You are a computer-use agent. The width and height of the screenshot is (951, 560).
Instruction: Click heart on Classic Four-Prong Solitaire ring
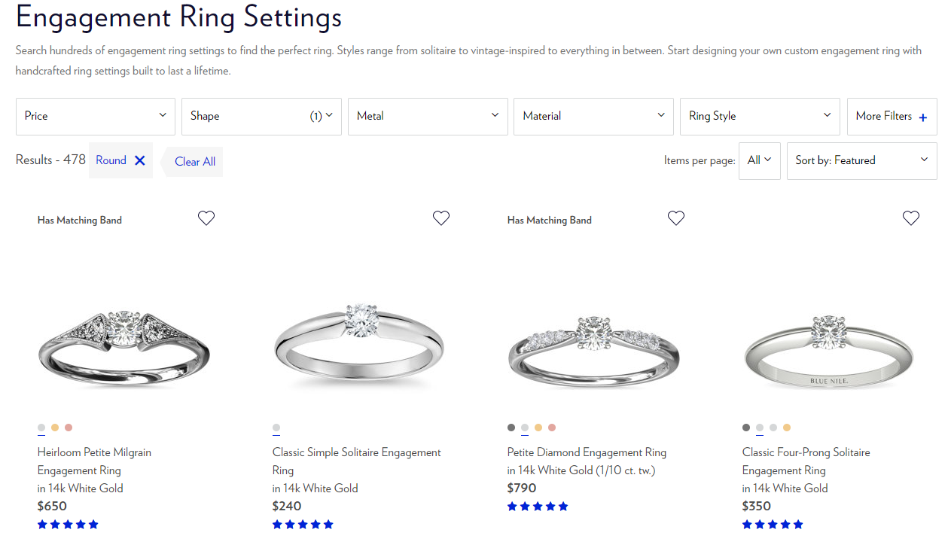pyautogui.click(x=911, y=218)
